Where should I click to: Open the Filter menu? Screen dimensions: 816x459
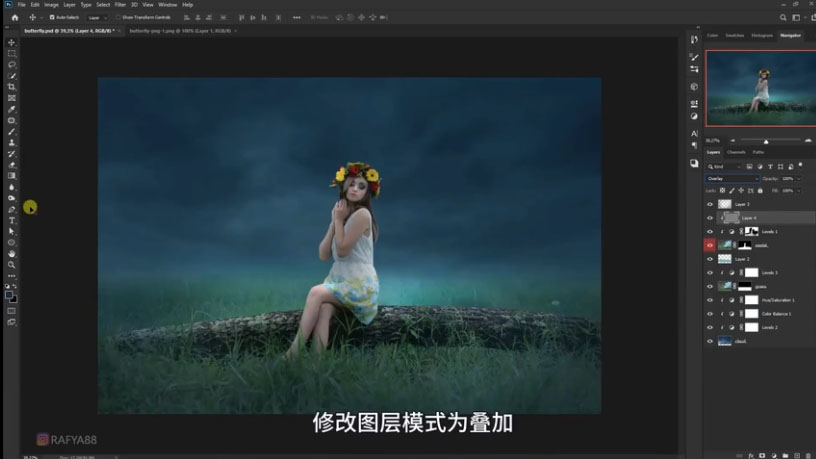(120, 5)
